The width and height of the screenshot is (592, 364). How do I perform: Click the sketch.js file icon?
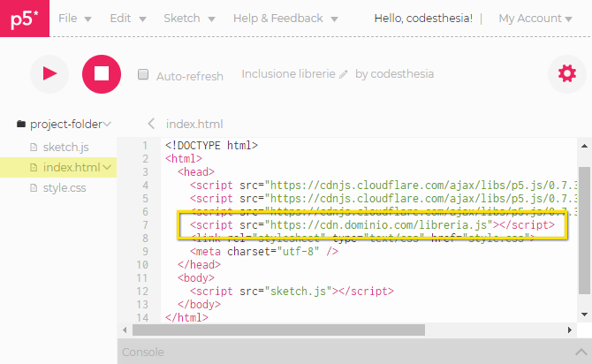(x=34, y=147)
